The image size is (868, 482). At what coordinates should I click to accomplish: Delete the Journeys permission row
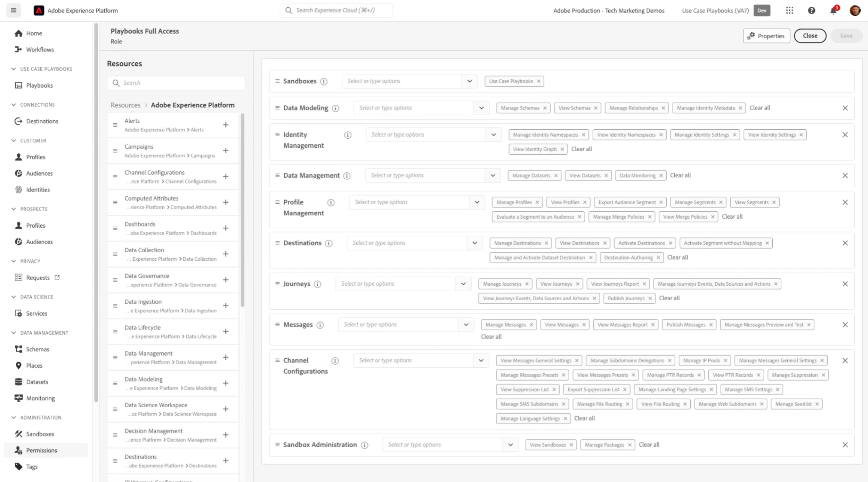tap(845, 284)
